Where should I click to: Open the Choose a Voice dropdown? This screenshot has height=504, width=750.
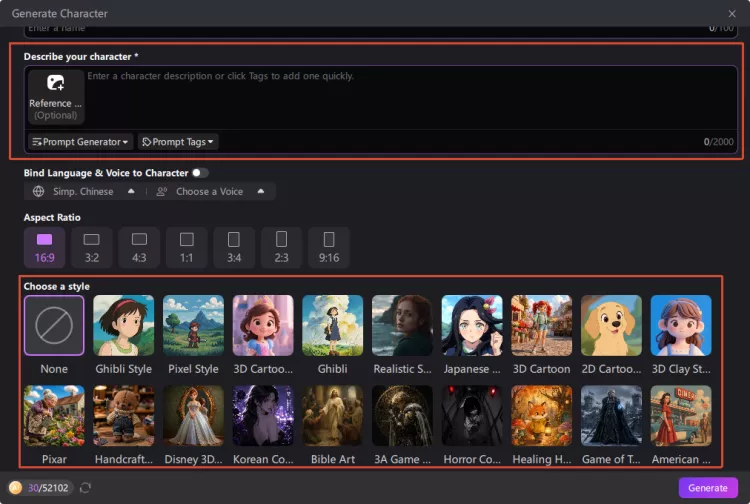click(211, 191)
